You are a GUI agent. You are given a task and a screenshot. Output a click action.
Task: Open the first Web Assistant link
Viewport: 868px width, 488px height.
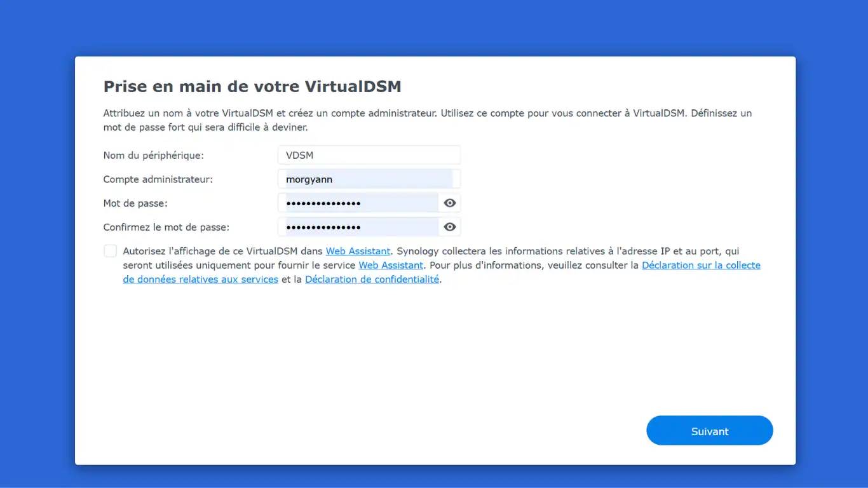click(x=358, y=251)
